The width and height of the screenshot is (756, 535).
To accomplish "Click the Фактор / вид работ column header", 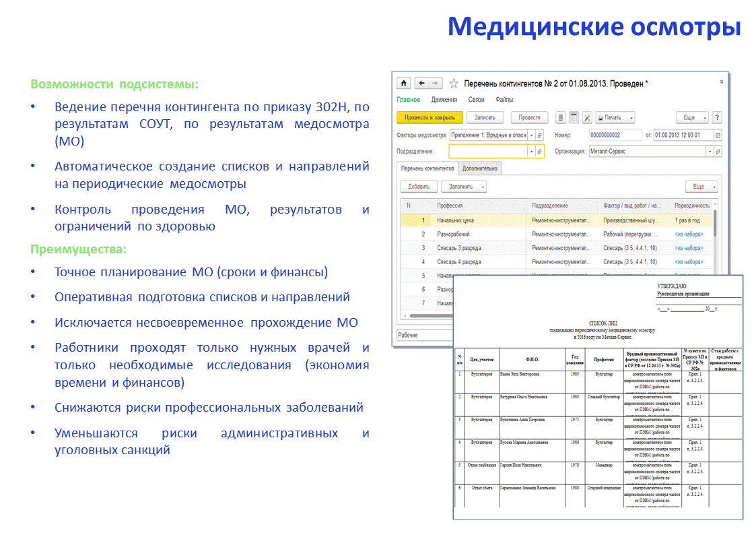I will tap(633, 206).
